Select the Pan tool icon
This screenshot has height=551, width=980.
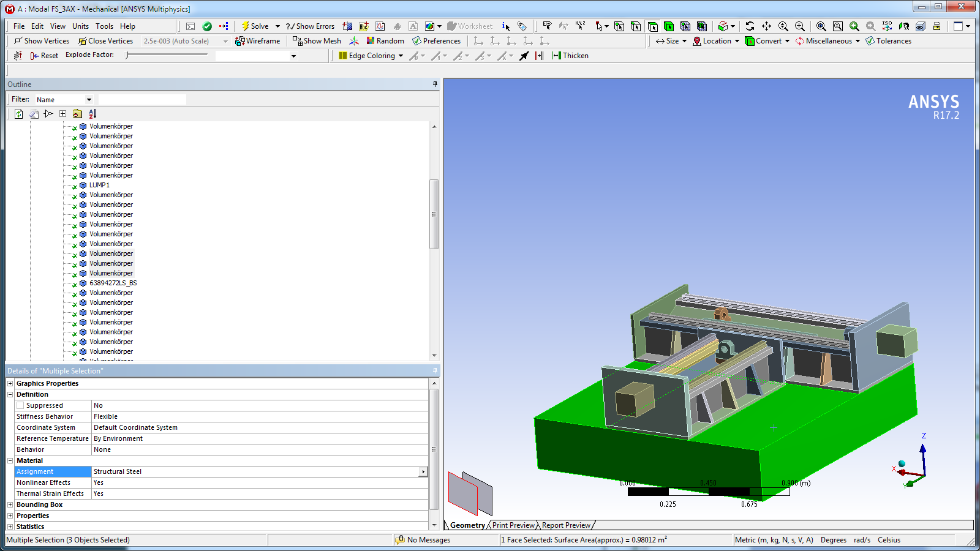pyautogui.click(x=766, y=26)
